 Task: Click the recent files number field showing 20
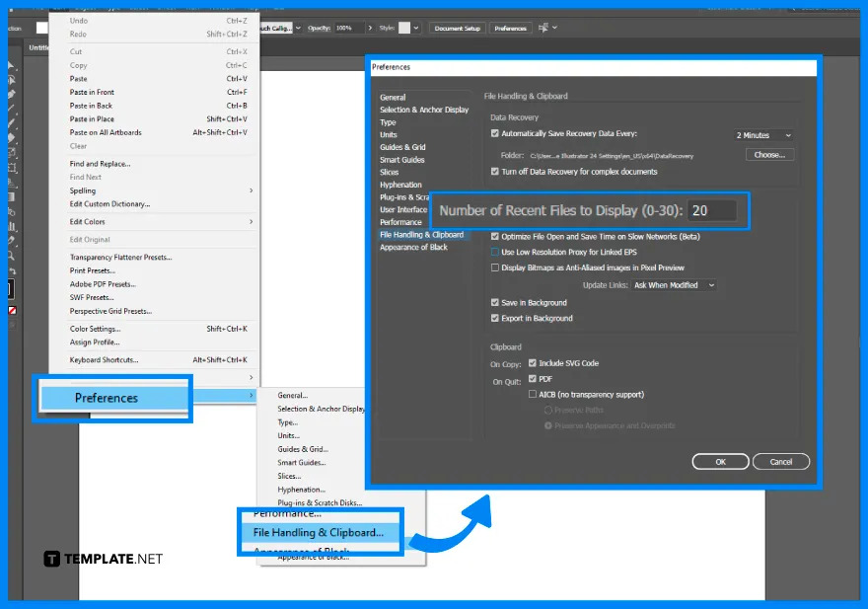click(710, 210)
